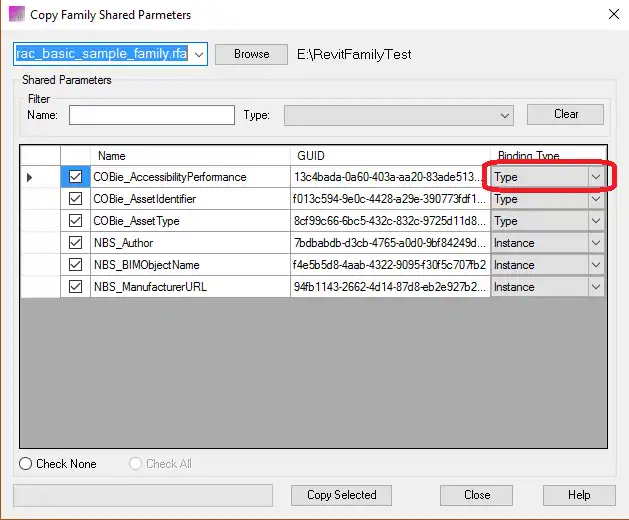Open Binding Type dropdown for NBS_BIMObjectName
The height and width of the screenshot is (520, 629).
pos(596,265)
